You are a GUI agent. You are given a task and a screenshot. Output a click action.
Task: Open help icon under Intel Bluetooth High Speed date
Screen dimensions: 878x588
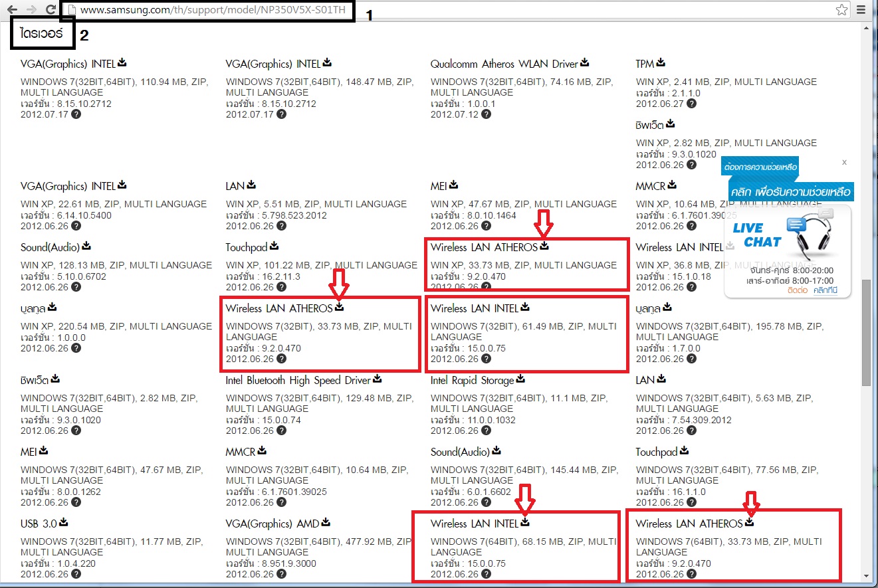tap(282, 431)
